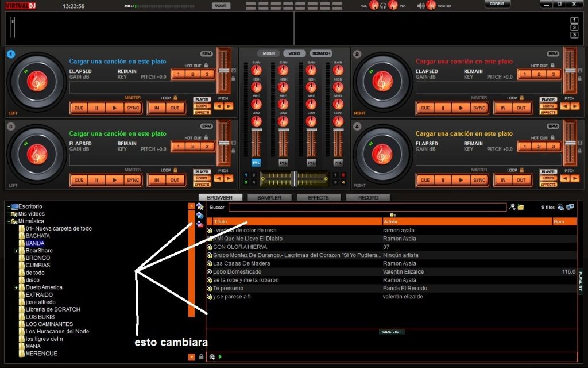Sort the file list by Artista column
Viewport: 588px width, 368px height.
click(467, 221)
